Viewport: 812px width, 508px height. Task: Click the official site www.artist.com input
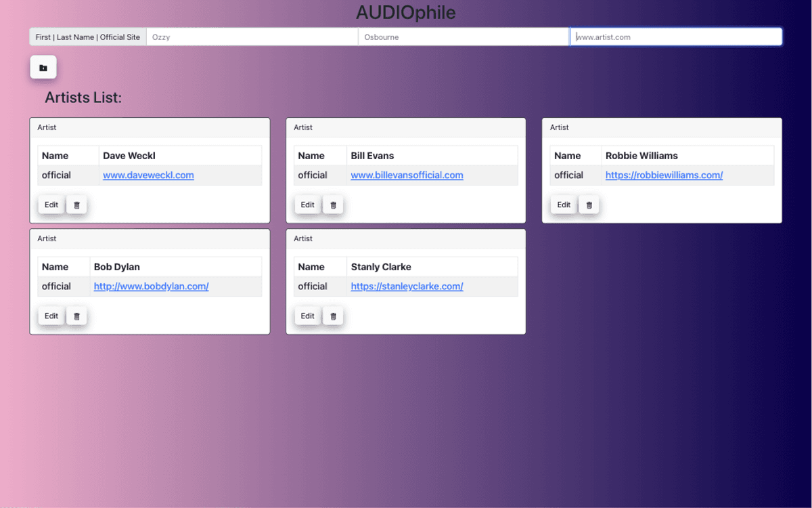676,37
